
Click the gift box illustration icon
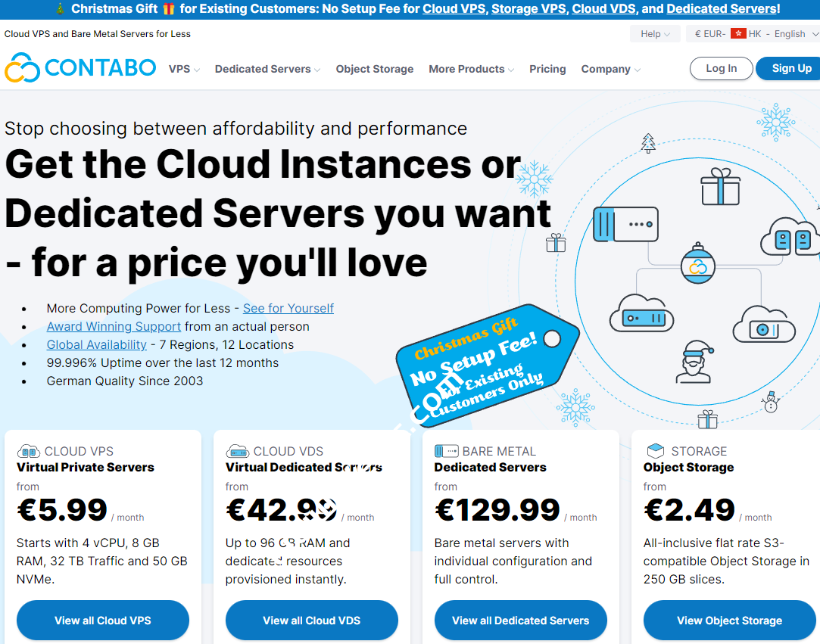coord(720,187)
